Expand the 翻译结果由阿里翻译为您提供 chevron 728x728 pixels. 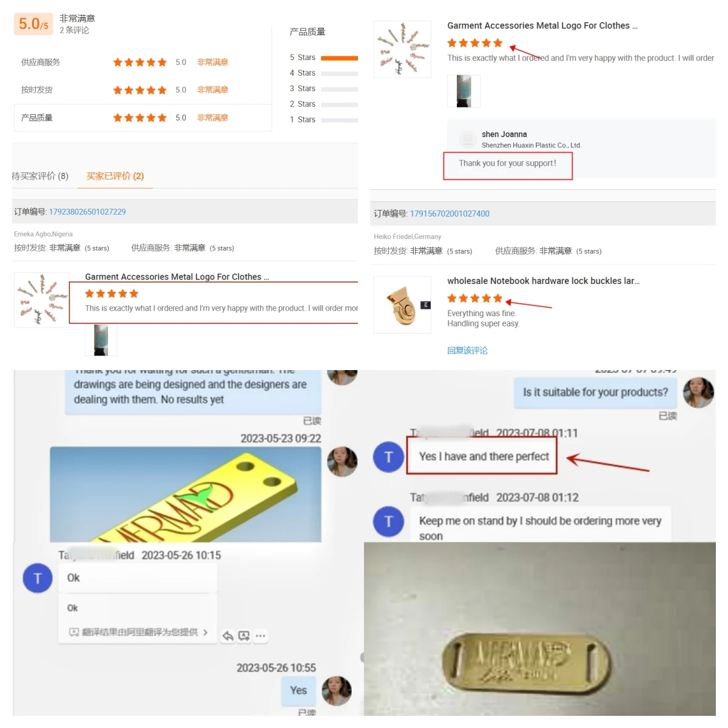pyautogui.click(x=205, y=632)
